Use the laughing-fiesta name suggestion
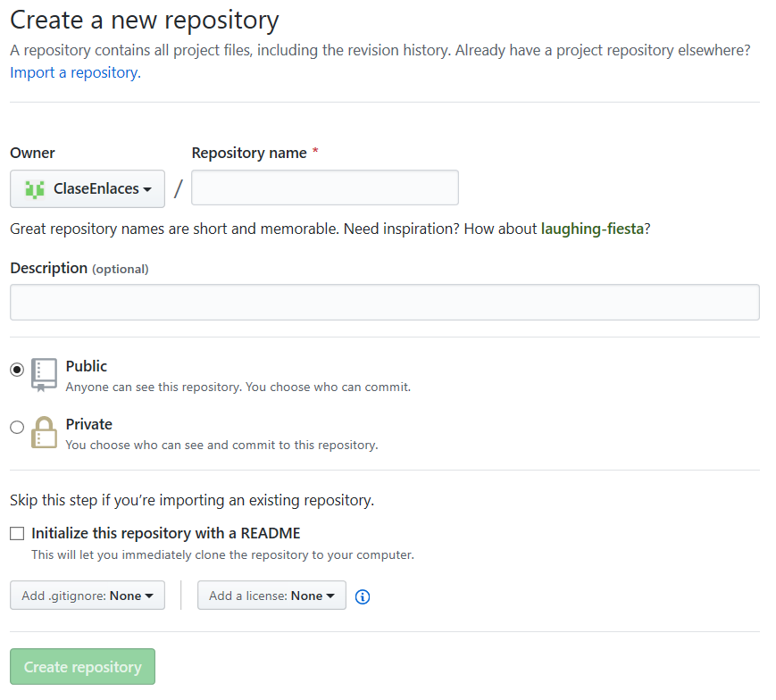Viewport: 776px width, 700px height. tap(592, 229)
